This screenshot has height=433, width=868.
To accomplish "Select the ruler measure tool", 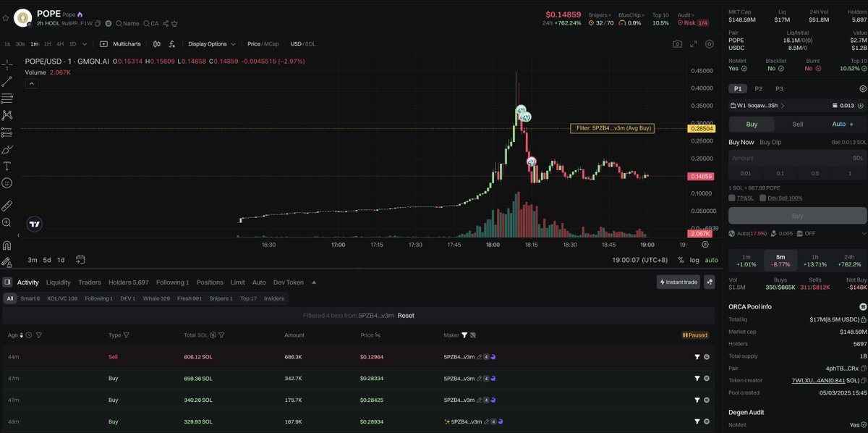I will [x=7, y=206].
